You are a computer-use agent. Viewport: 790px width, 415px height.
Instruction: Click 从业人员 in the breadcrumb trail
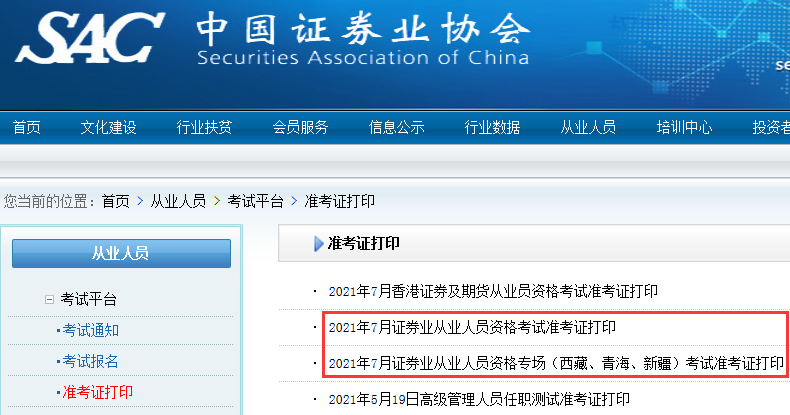(178, 201)
